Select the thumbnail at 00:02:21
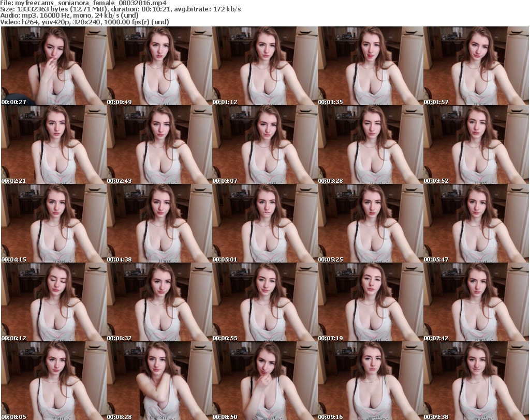The image size is (530, 420). pyautogui.click(x=53, y=144)
